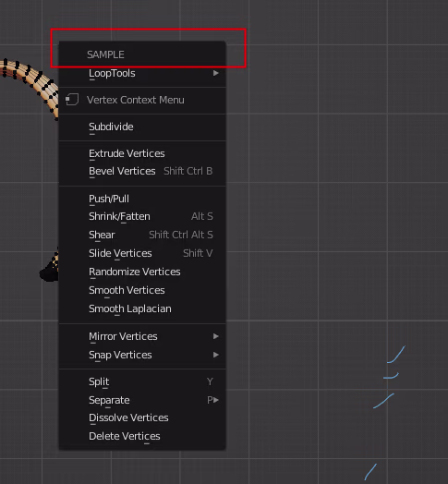Choose Smooth Vertices

click(142, 290)
